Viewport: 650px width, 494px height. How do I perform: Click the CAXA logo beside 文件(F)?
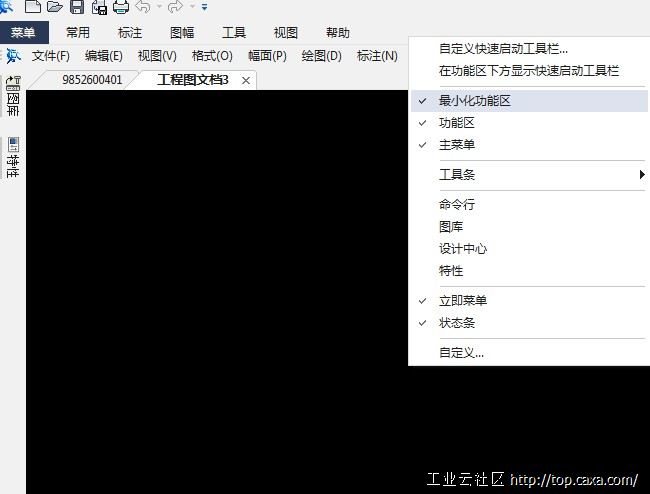[x=12, y=56]
